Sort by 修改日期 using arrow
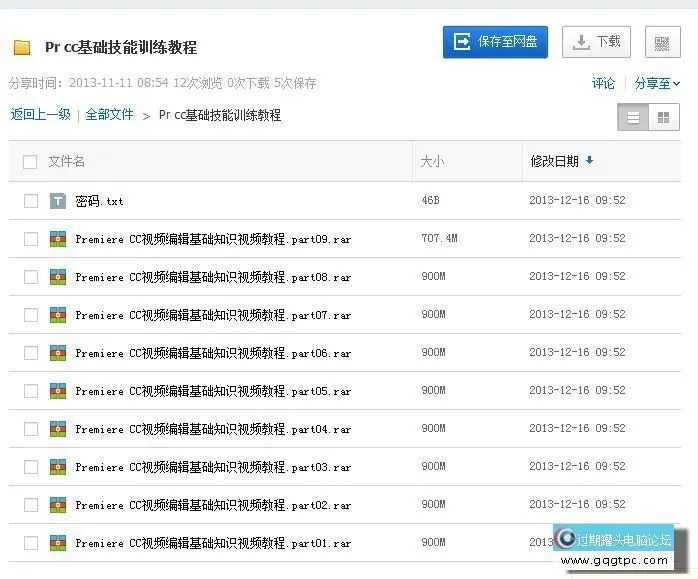Screen dimensions: 698x579 [x=589, y=161]
